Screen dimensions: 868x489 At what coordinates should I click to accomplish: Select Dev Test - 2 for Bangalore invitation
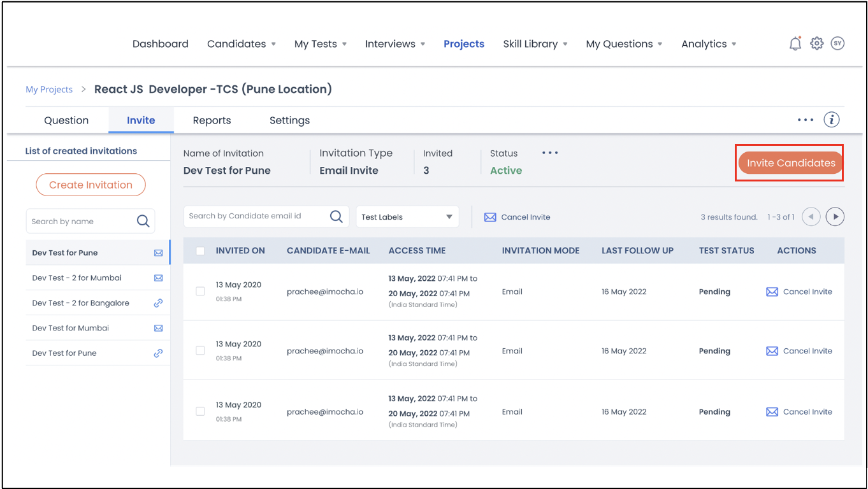[98, 303]
